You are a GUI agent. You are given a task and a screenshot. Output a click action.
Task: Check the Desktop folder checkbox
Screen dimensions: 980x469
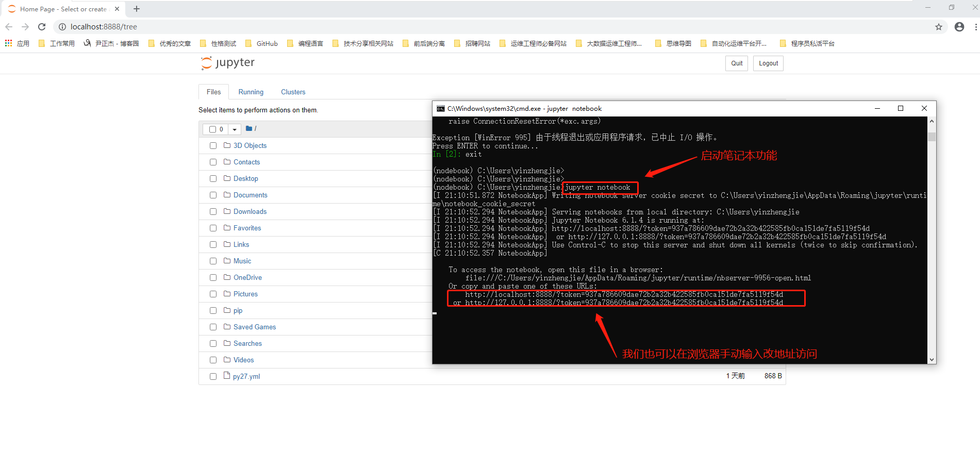coord(213,179)
